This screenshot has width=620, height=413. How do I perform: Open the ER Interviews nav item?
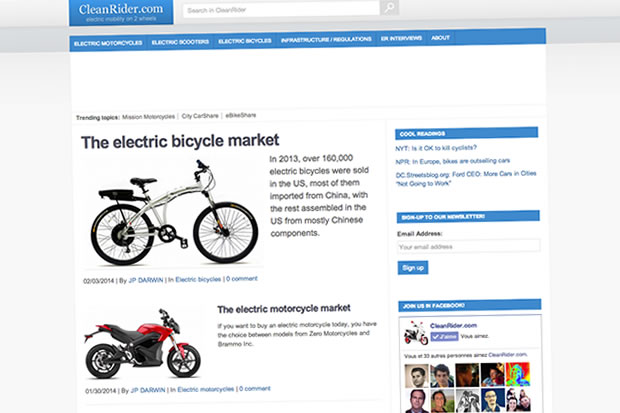click(x=400, y=39)
